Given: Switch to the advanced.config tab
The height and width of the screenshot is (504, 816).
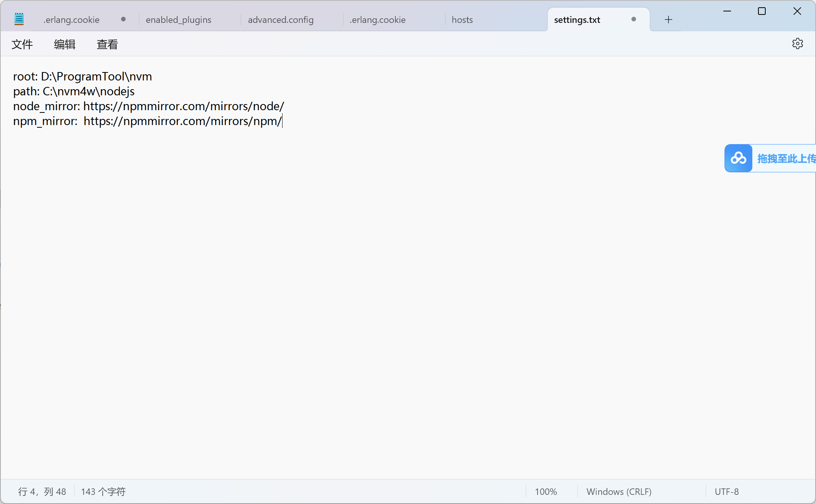Looking at the screenshot, I should 281,20.
